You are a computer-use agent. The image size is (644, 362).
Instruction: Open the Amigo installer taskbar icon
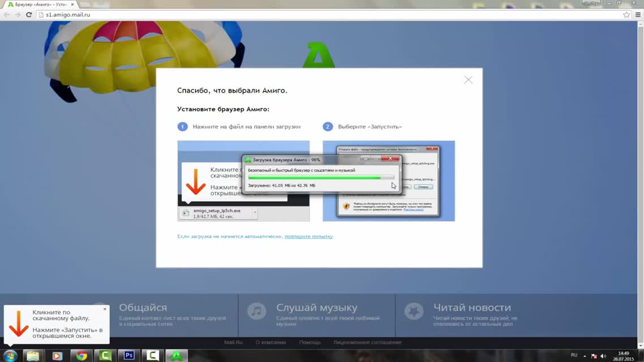(x=177, y=356)
